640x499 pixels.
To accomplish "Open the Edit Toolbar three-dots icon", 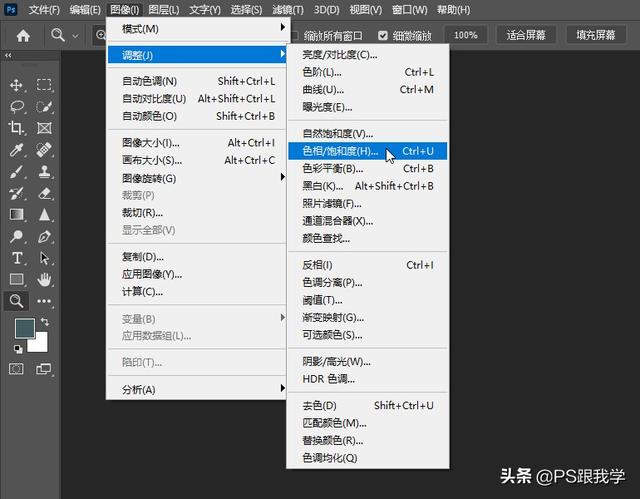I will 44,301.
